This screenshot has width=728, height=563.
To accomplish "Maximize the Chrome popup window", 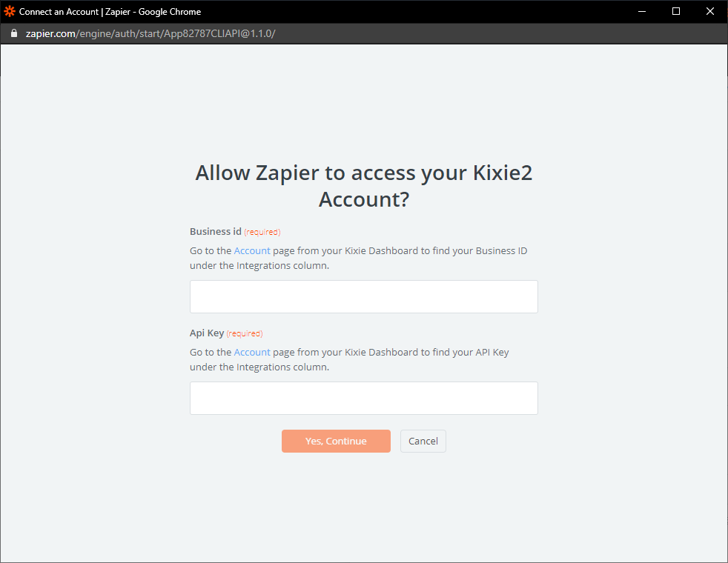I will pos(676,12).
